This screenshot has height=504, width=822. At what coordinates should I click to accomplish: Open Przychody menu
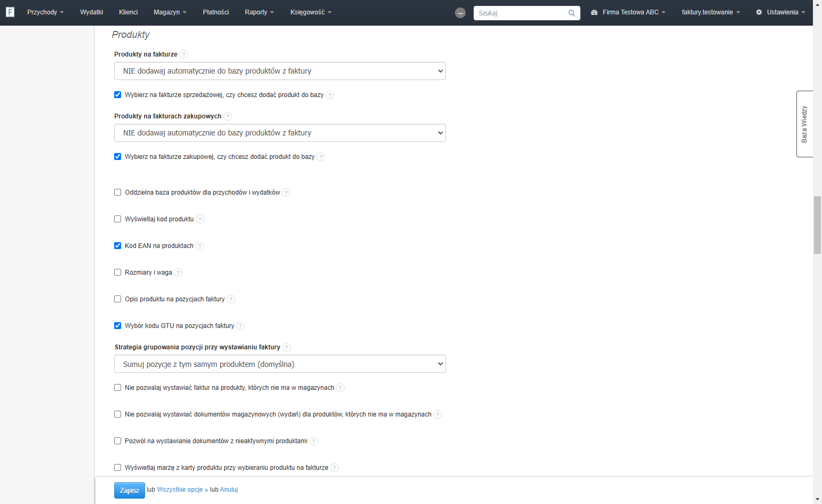(x=45, y=12)
